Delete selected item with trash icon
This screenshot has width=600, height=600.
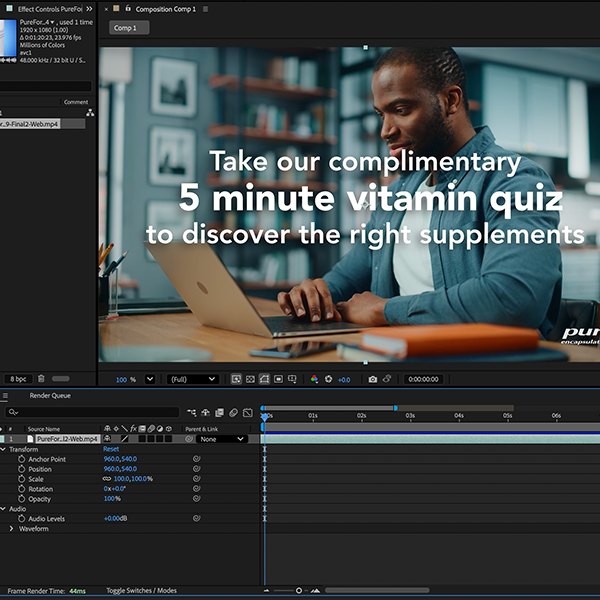click(x=41, y=379)
